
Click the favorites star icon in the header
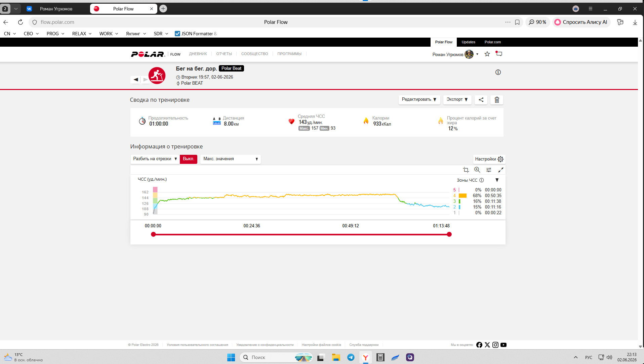487,54
